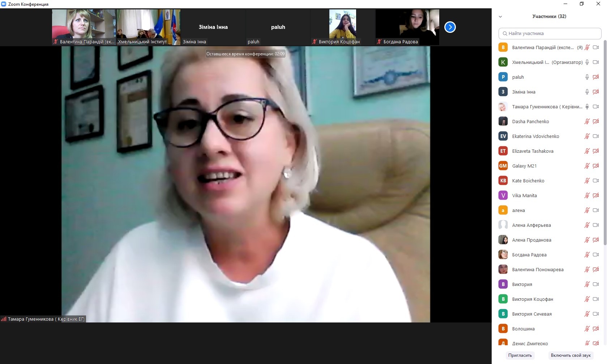Click the remaining conference time label

(x=245, y=54)
